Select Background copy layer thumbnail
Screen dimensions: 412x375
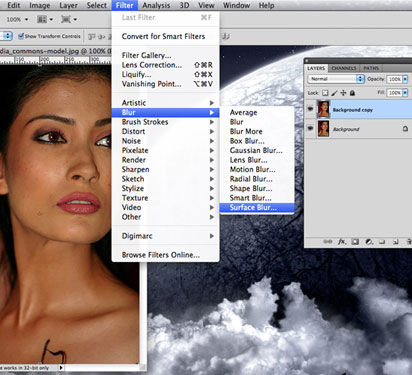click(323, 109)
